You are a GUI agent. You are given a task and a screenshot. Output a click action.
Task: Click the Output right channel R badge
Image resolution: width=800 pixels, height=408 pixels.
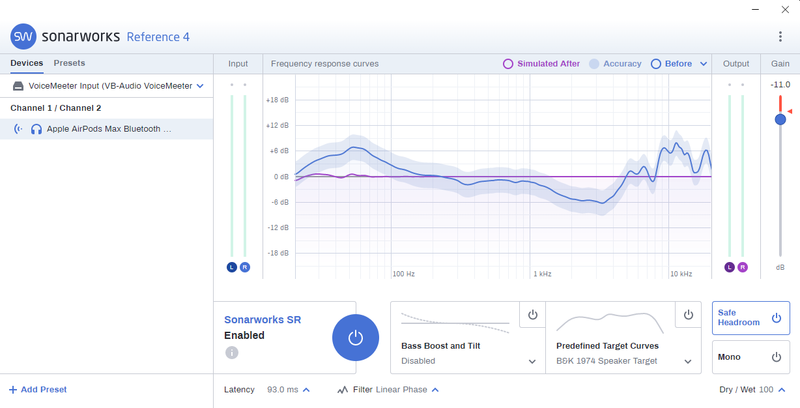point(742,267)
